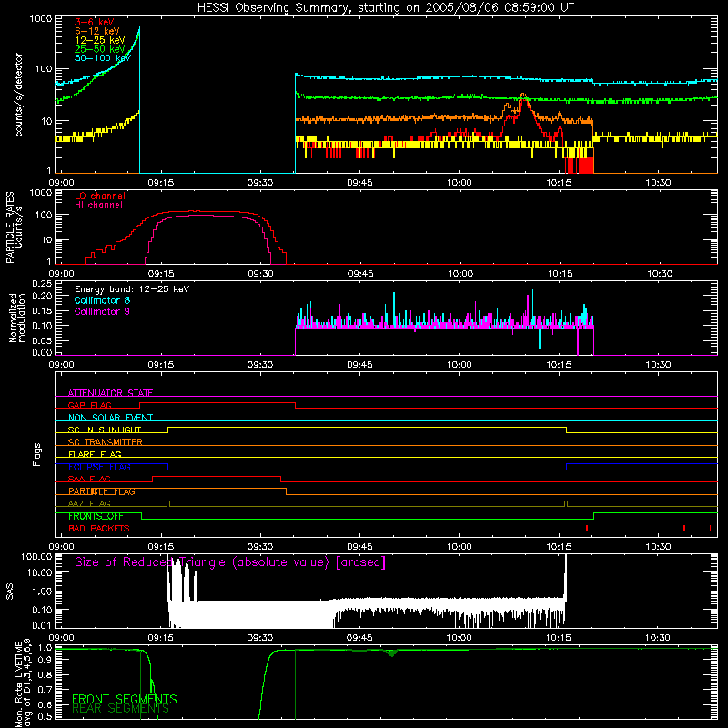This screenshot has height=728, width=728.
Task: Click the REAR SEGMENTS legend label
Action: click(x=120, y=709)
